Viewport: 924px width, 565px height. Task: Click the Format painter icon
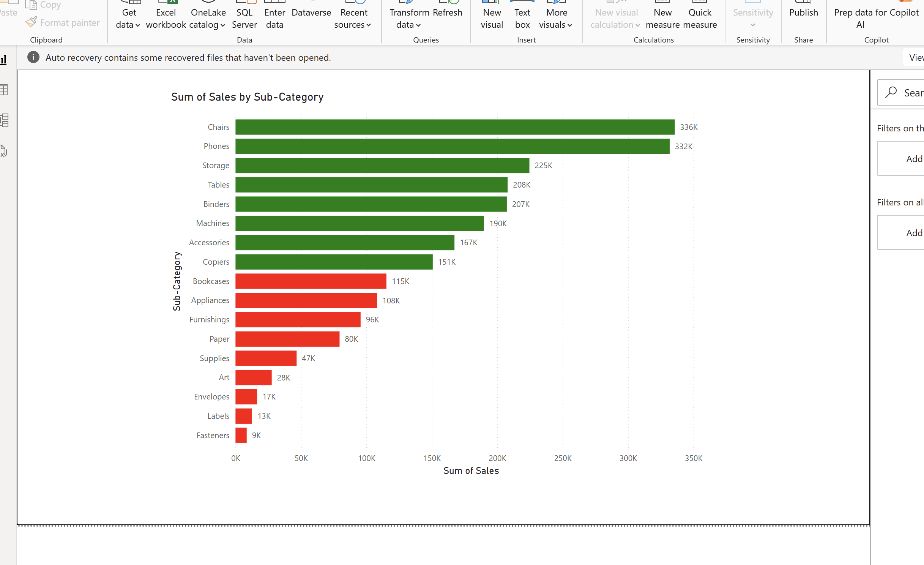31,22
